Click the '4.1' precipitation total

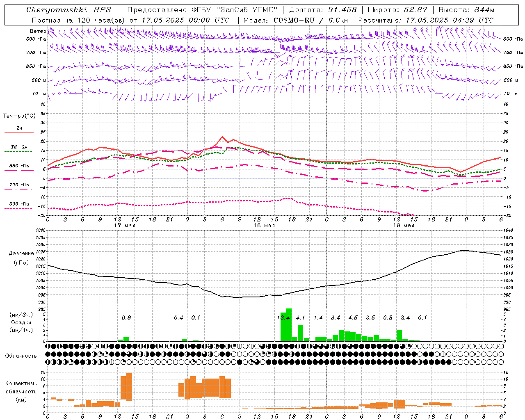point(300,317)
